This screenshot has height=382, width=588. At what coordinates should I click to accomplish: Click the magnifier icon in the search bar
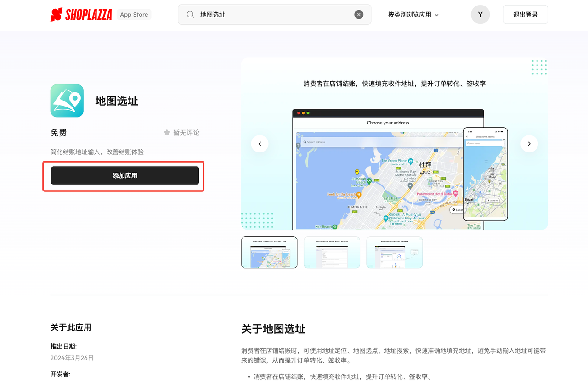[190, 14]
